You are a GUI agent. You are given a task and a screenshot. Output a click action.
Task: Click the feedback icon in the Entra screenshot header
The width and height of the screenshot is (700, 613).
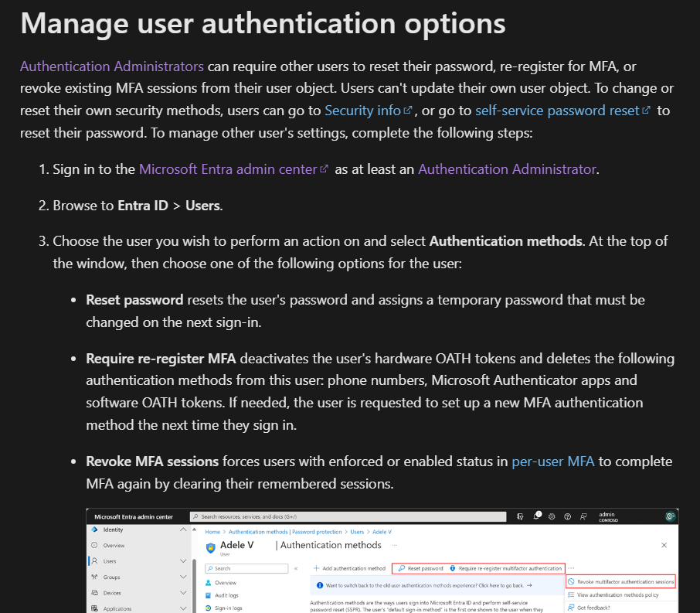[x=583, y=516]
